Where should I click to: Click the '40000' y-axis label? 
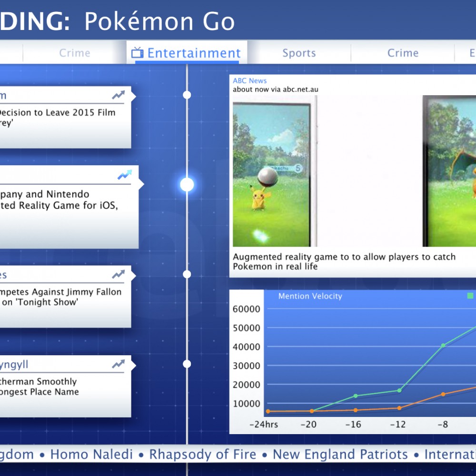246,347
